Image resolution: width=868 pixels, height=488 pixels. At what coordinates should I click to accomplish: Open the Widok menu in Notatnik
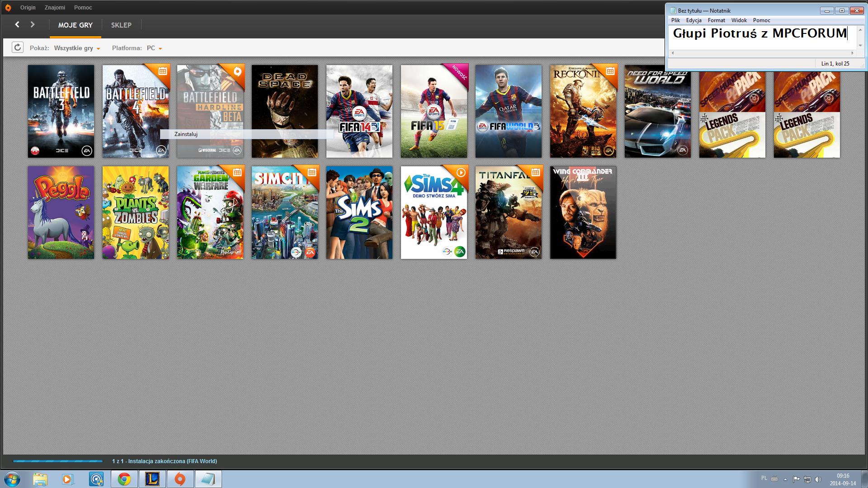(739, 20)
